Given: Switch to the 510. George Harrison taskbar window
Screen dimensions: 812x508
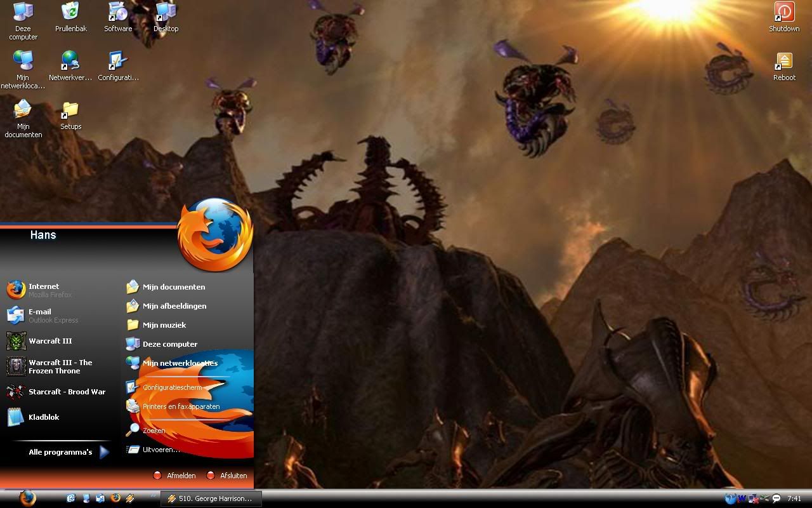Looking at the screenshot, I should click(x=211, y=499).
